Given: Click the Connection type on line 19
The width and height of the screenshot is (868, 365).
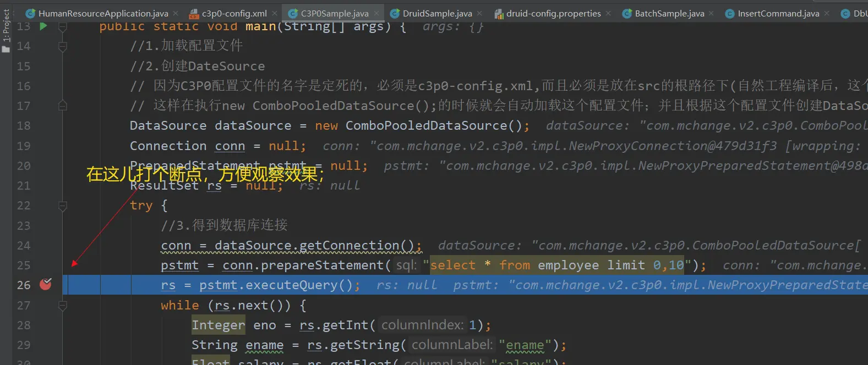Looking at the screenshot, I should [x=168, y=146].
